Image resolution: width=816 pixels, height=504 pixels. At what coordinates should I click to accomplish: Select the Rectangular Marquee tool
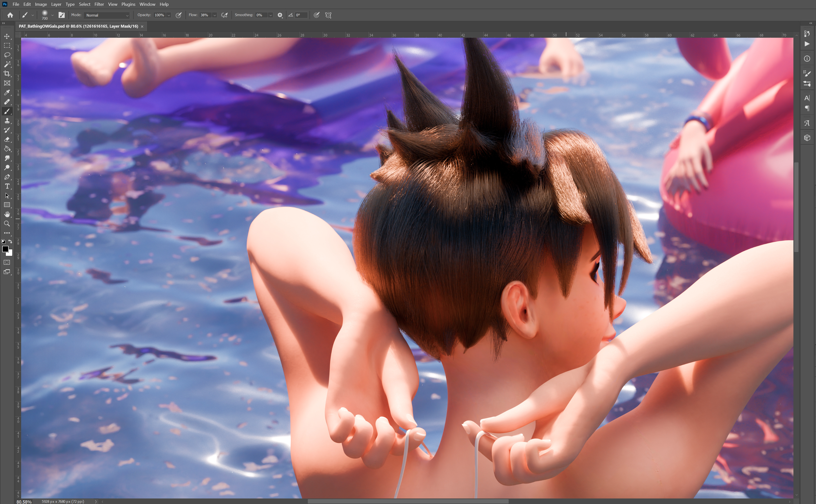pyautogui.click(x=7, y=45)
